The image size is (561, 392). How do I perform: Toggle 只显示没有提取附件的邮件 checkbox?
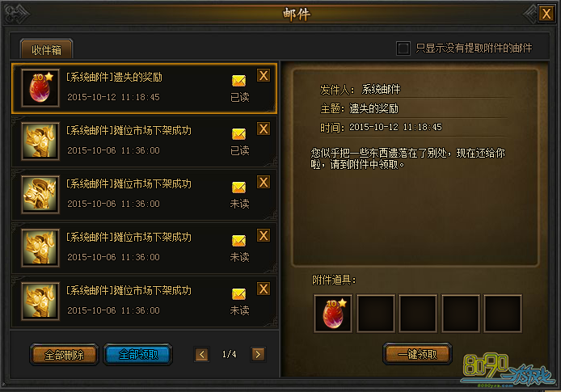(x=403, y=48)
